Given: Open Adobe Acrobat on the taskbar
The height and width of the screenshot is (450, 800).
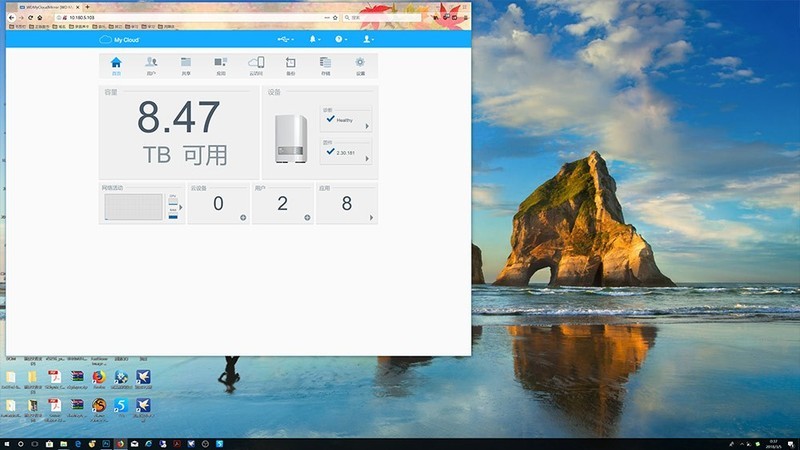Looking at the screenshot, I should [x=177, y=444].
